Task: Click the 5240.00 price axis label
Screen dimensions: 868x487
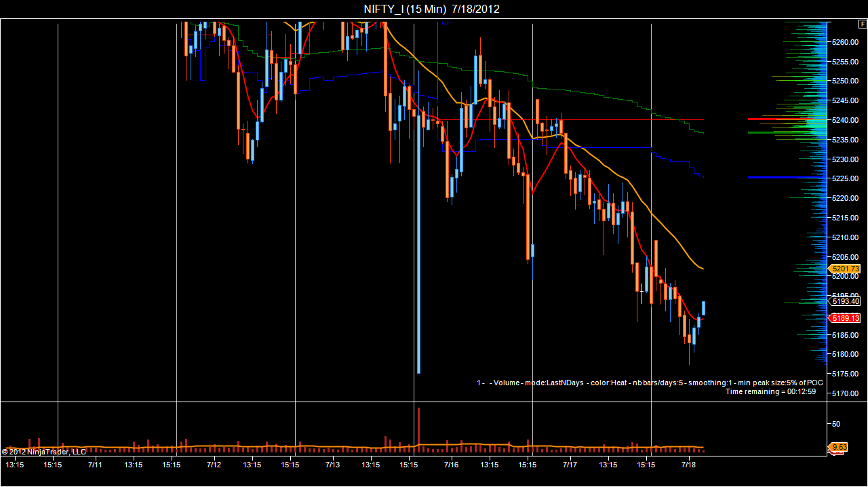Action: click(845, 121)
